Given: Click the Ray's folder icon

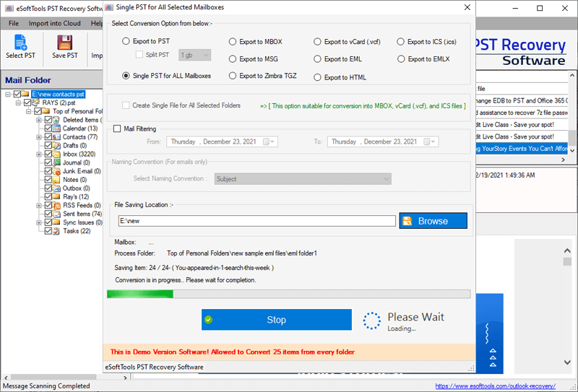Looking at the screenshot, I should (56, 197).
